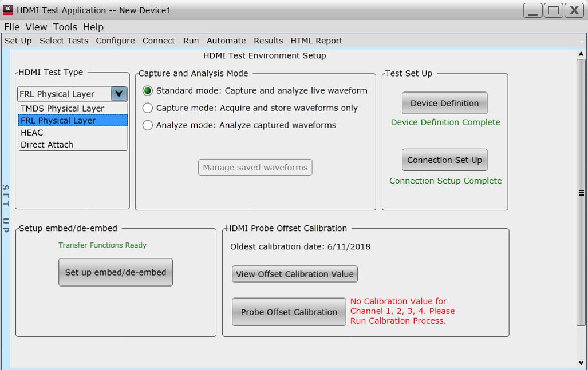Open the Configure tab
This screenshot has width=588, height=370.
[x=115, y=41]
